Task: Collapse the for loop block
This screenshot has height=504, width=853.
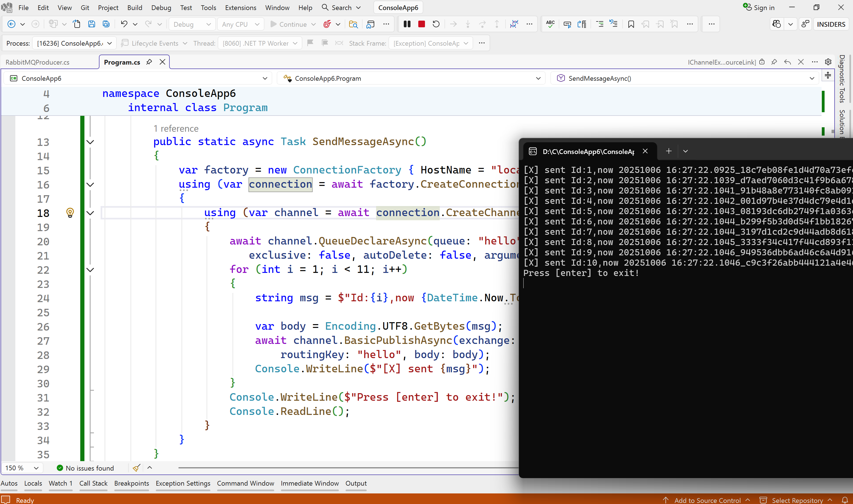Action: tap(90, 270)
